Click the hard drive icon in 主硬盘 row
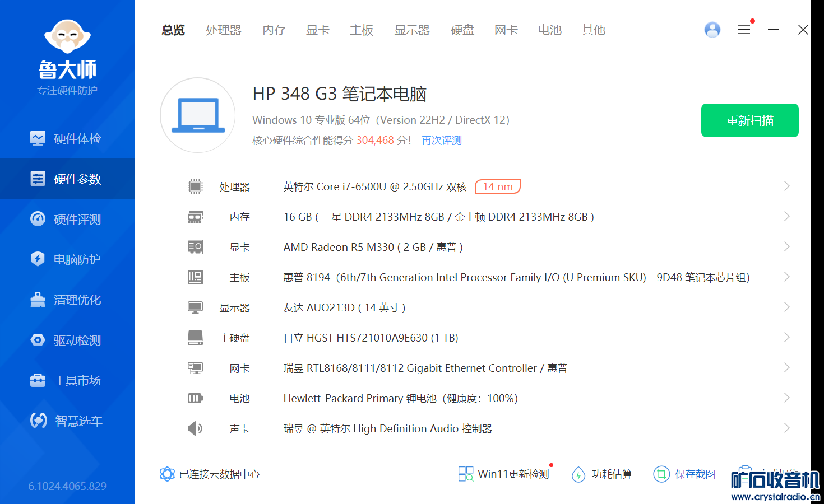The height and width of the screenshot is (504, 824). tap(195, 338)
